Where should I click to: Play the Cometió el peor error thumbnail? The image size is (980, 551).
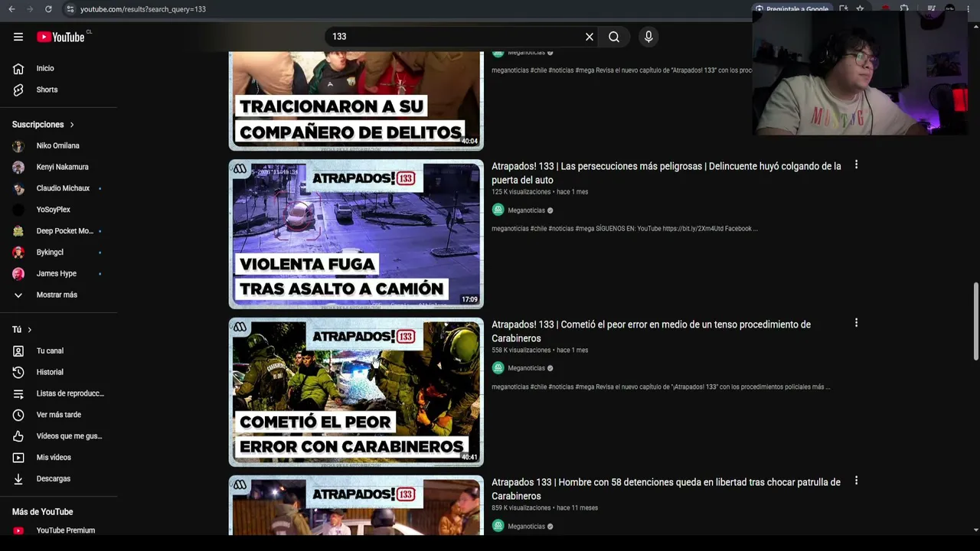click(356, 392)
